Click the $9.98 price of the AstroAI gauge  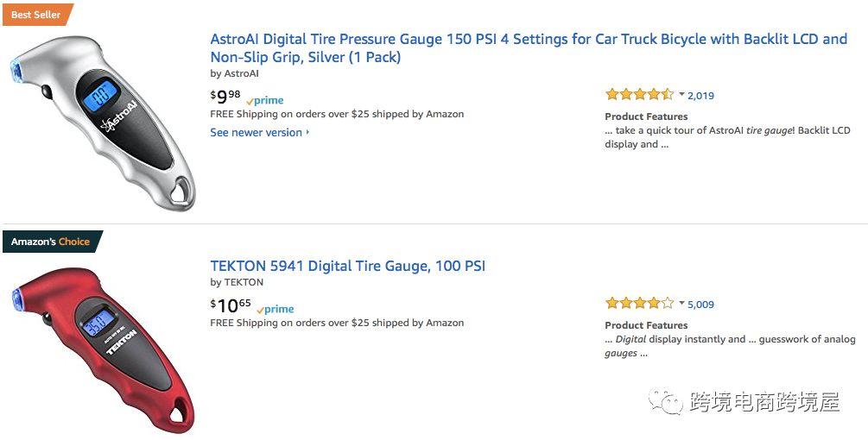pyautogui.click(x=225, y=96)
